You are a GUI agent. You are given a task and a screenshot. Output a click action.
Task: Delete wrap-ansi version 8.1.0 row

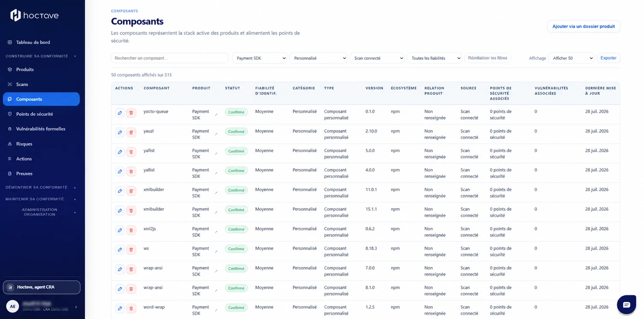tap(131, 289)
